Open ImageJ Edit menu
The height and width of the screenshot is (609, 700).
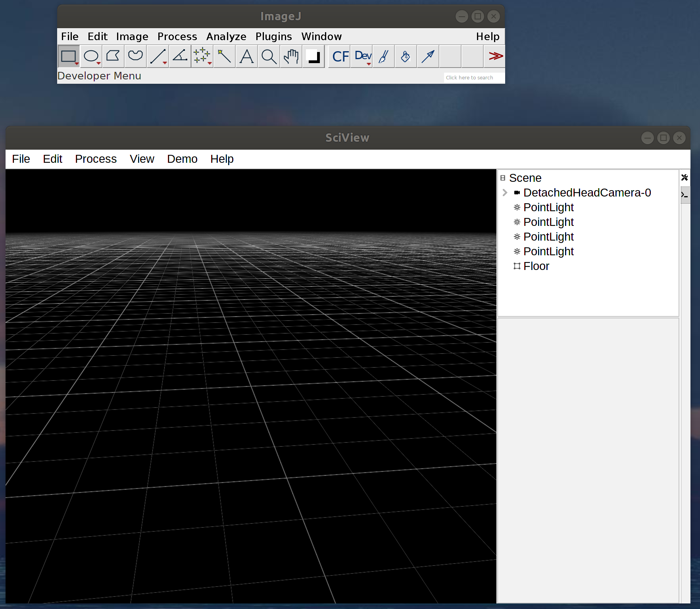[98, 37]
